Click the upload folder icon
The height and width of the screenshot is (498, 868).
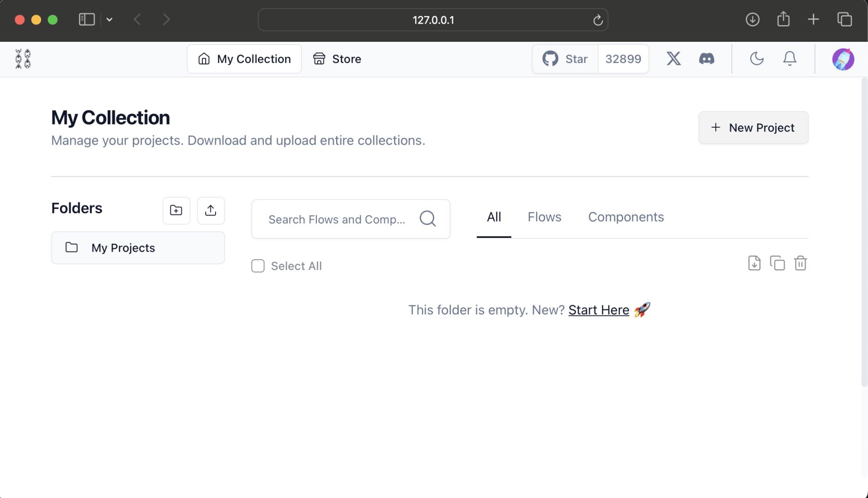tap(211, 210)
